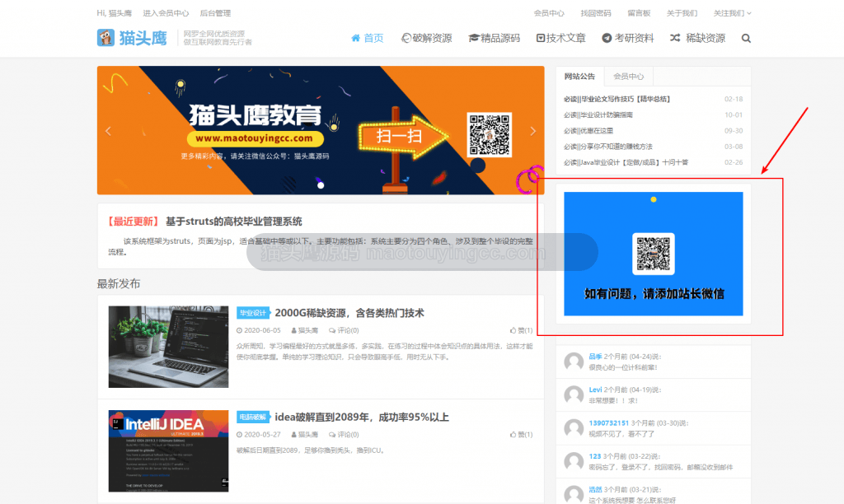This screenshot has width=844, height=504.
Task: Open 必读||Java毕业设计 十问十答 announcement
Action: (x=626, y=162)
